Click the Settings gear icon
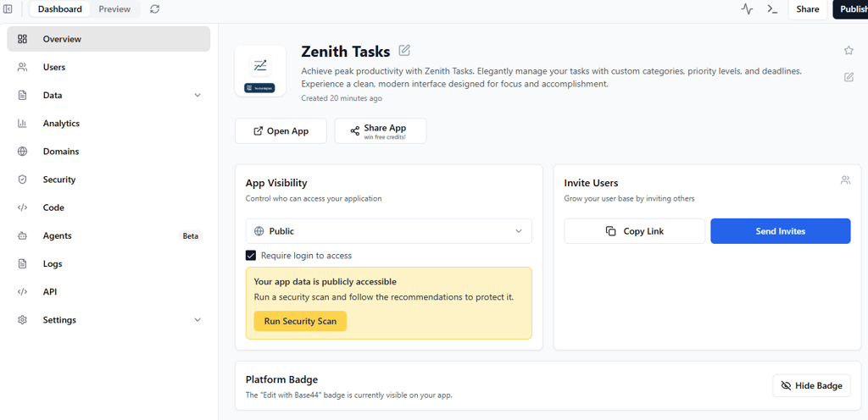This screenshot has width=868, height=420. click(22, 320)
